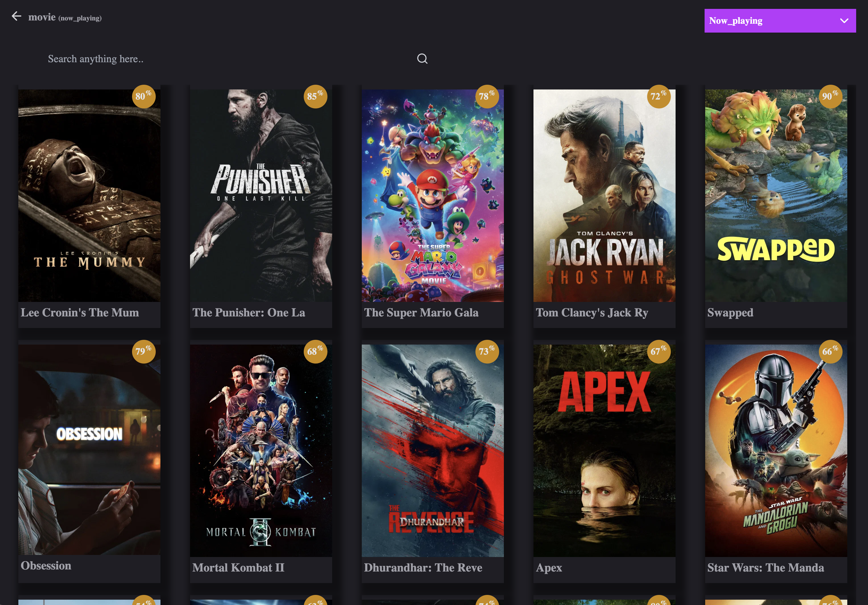Click the '(now_playing)' heading subtitle
The height and width of the screenshot is (605, 868).
(x=80, y=18)
